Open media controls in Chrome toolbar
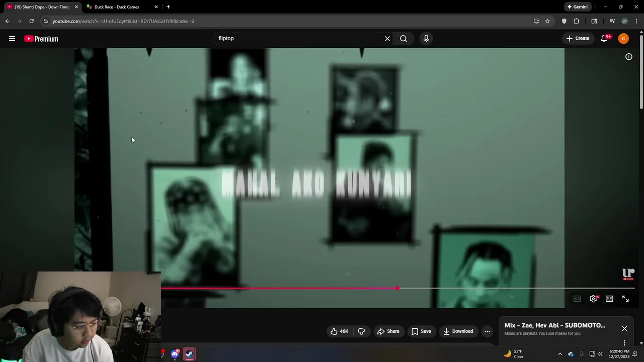Image resolution: width=644 pixels, height=362 pixels. (x=612, y=21)
